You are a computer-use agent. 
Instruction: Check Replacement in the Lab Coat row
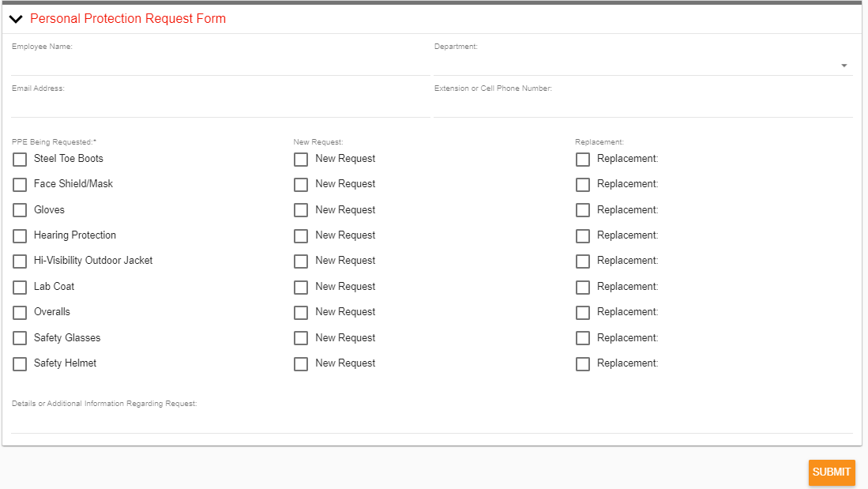583,287
